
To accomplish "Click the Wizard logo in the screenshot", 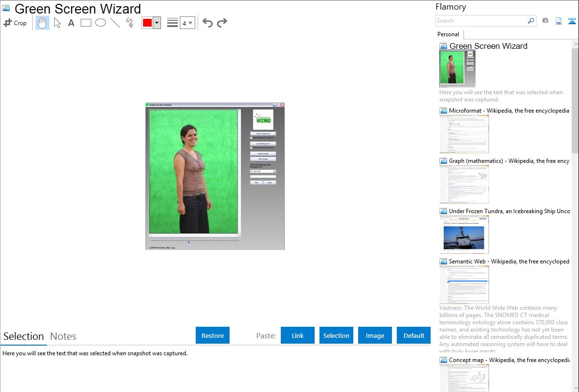I will click(263, 119).
